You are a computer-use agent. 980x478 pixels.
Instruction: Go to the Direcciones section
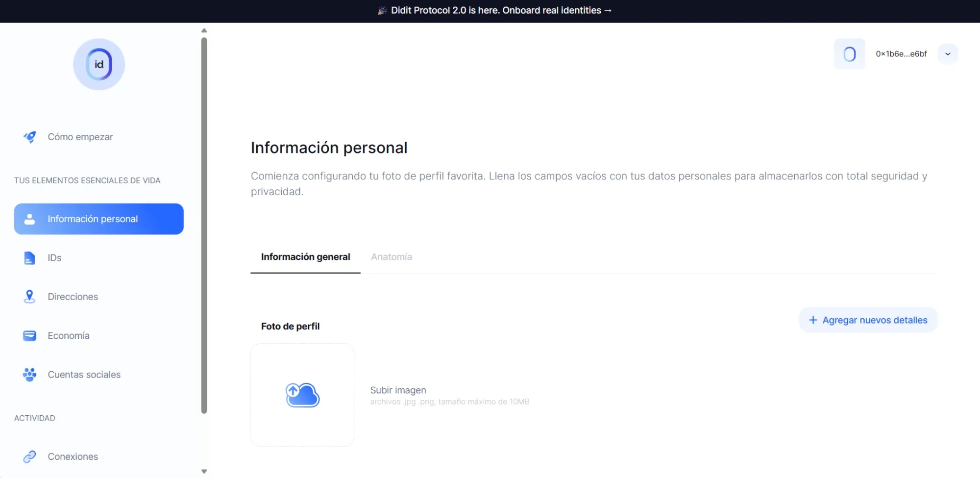click(x=73, y=297)
